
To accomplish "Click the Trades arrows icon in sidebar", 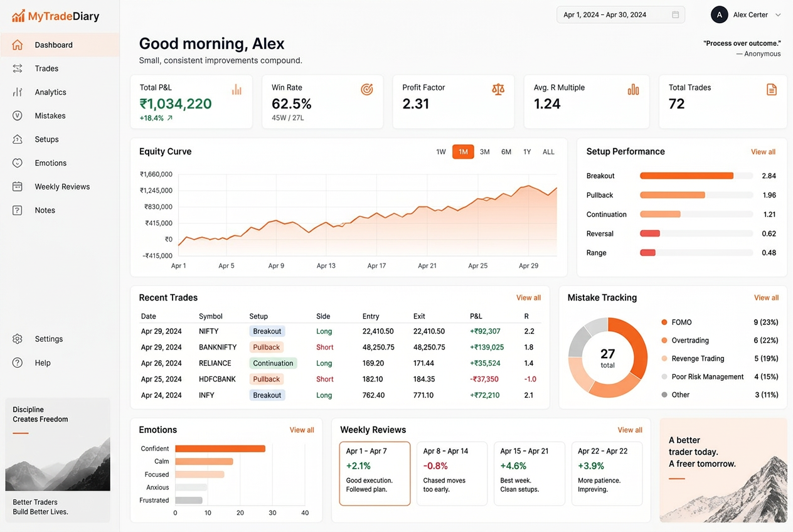I will pyautogui.click(x=18, y=68).
